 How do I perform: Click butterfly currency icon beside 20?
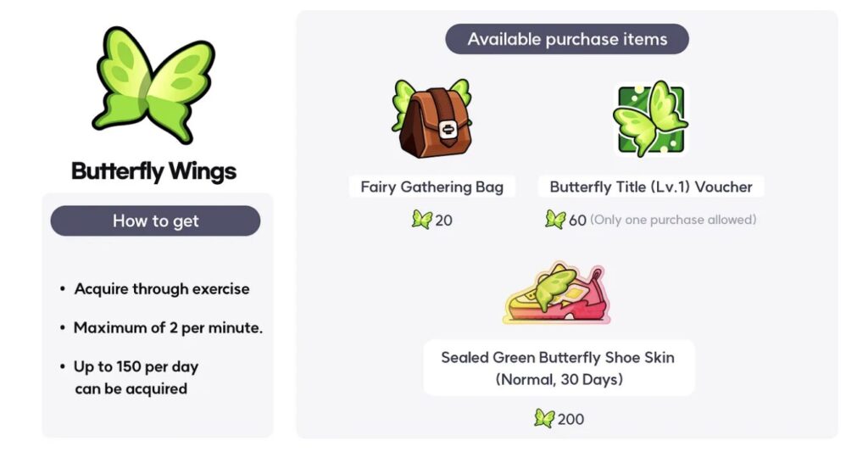click(422, 220)
